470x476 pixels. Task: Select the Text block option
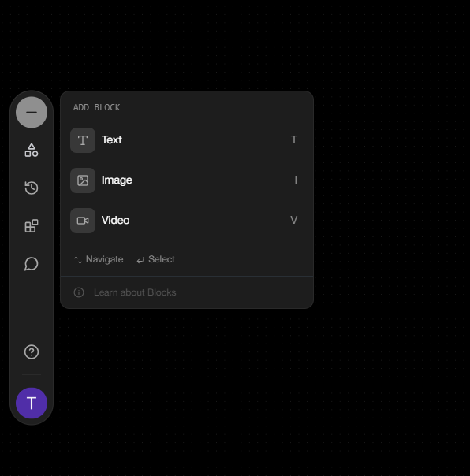click(187, 140)
